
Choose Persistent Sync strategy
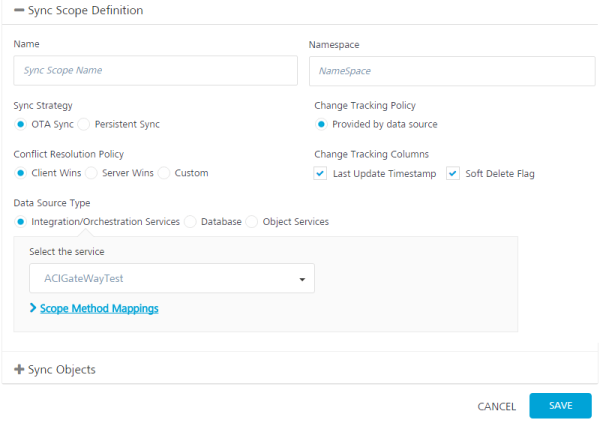(84, 124)
